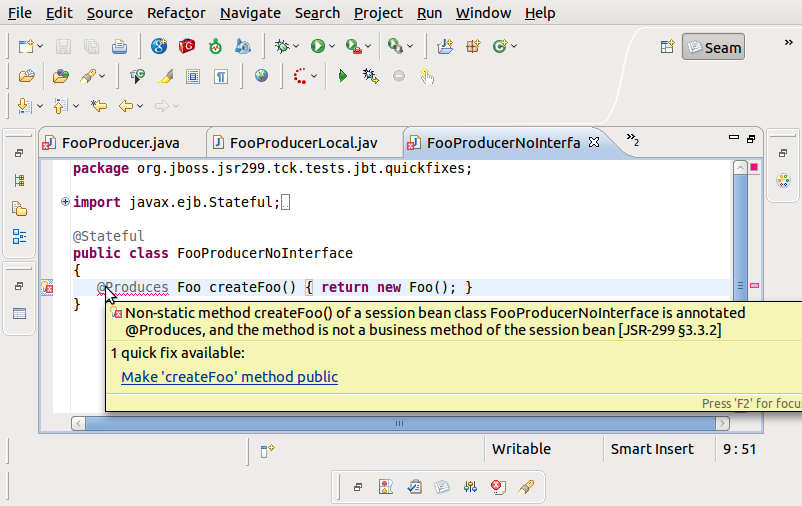Screen dimensions: 802x506
Task: Open the Edit menu
Action: (59, 13)
